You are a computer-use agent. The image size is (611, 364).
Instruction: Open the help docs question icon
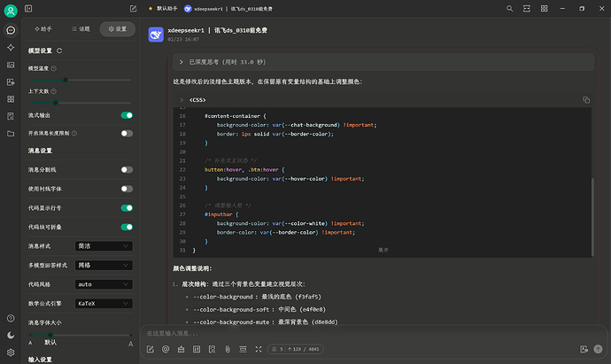click(x=11, y=319)
